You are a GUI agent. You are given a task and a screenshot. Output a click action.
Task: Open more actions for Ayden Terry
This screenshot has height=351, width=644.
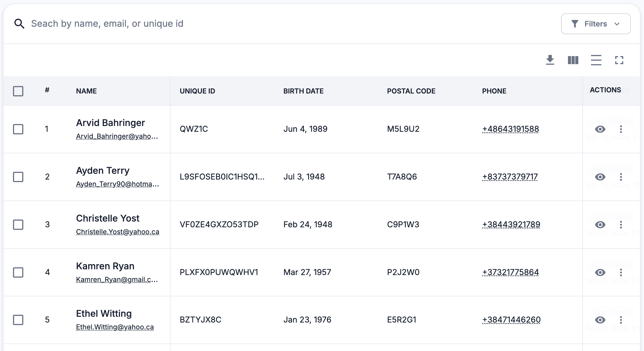click(x=621, y=177)
